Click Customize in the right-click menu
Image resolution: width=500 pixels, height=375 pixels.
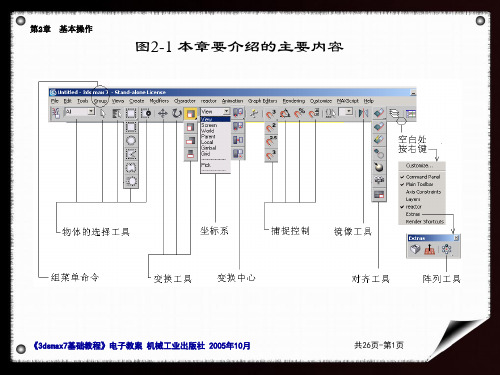click(419, 165)
